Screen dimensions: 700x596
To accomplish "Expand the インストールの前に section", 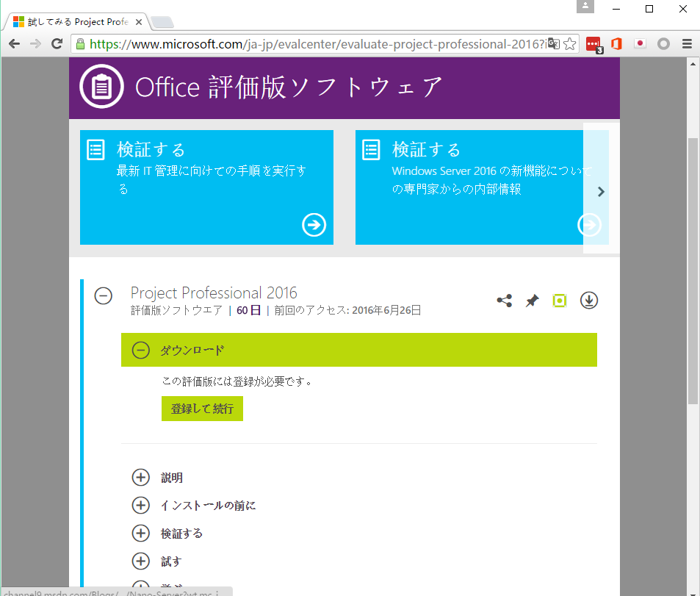I will click(x=140, y=506).
